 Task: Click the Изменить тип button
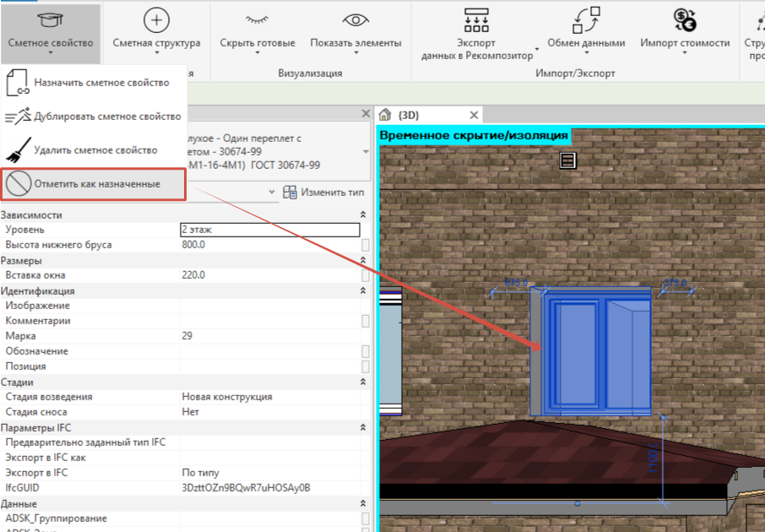tap(324, 193)
